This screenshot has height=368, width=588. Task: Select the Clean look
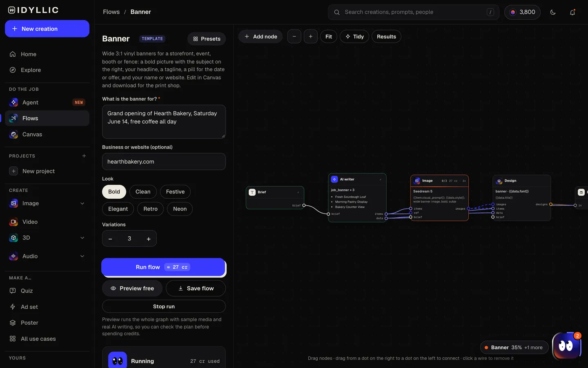tap(143, 192)
